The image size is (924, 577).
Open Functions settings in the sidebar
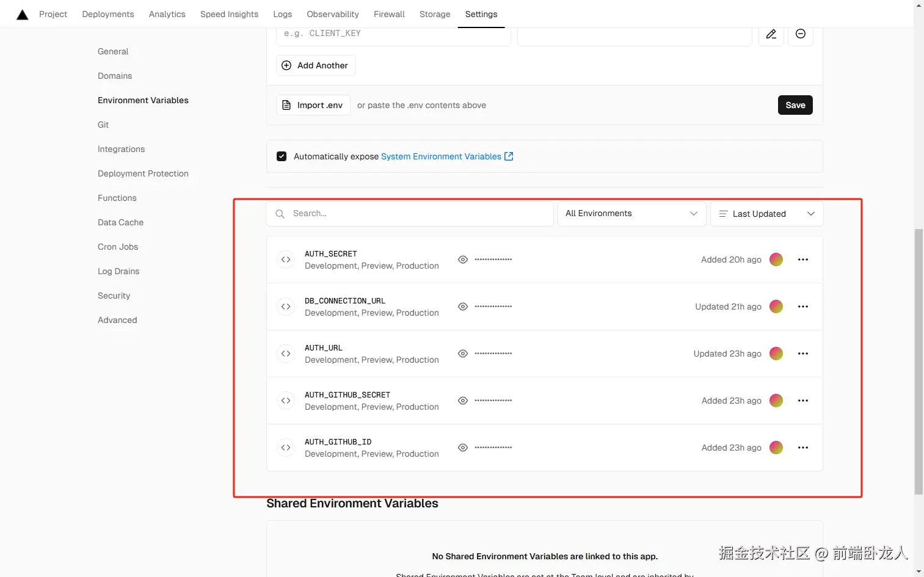click(x=117, y=198)
